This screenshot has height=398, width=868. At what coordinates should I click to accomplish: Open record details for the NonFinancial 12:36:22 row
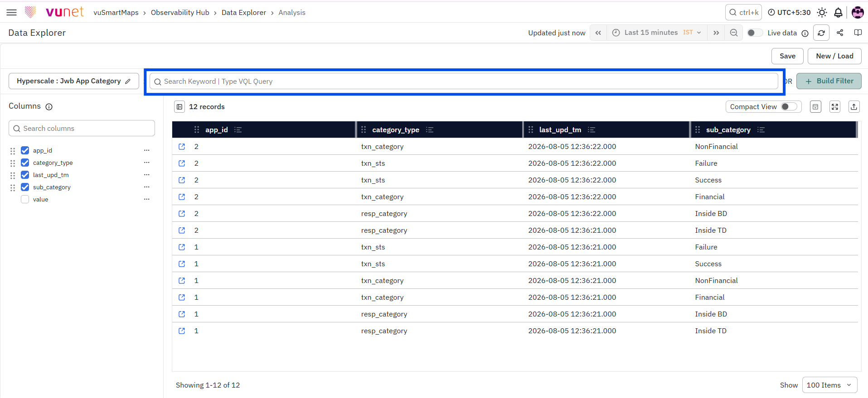click(182, 146)
